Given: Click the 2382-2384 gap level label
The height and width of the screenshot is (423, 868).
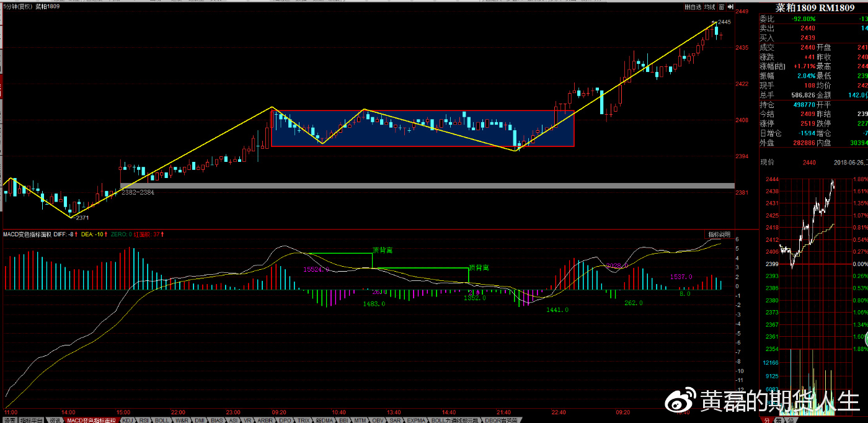Looking at the screenshot, I should click(x=137, y=193).
